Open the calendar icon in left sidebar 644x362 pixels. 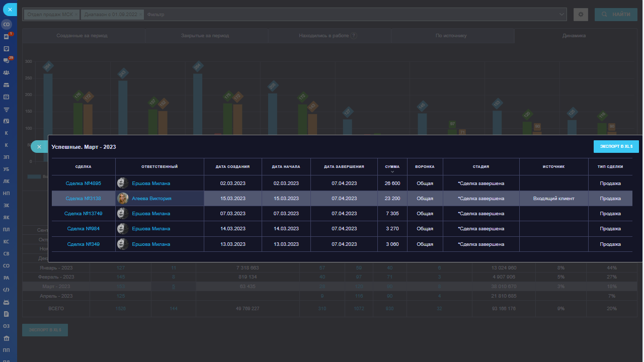pos(7,97)
